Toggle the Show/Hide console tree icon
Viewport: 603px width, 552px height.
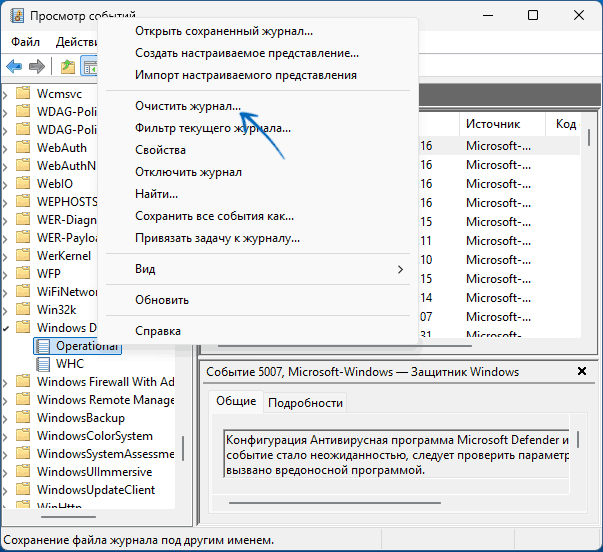(90, 67)
